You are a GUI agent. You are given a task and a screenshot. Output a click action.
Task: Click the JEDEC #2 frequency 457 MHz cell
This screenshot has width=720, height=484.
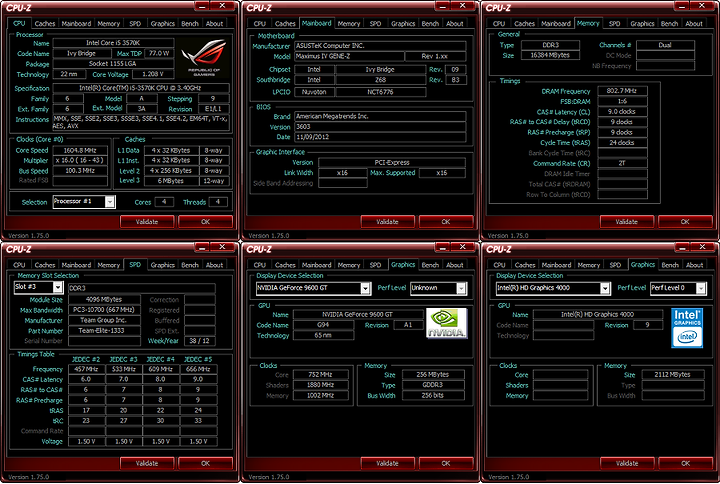[x=86, y=369]
